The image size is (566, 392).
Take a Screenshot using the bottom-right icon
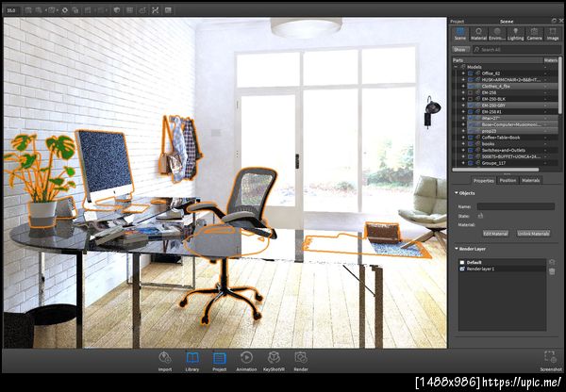tap(551, 357)
